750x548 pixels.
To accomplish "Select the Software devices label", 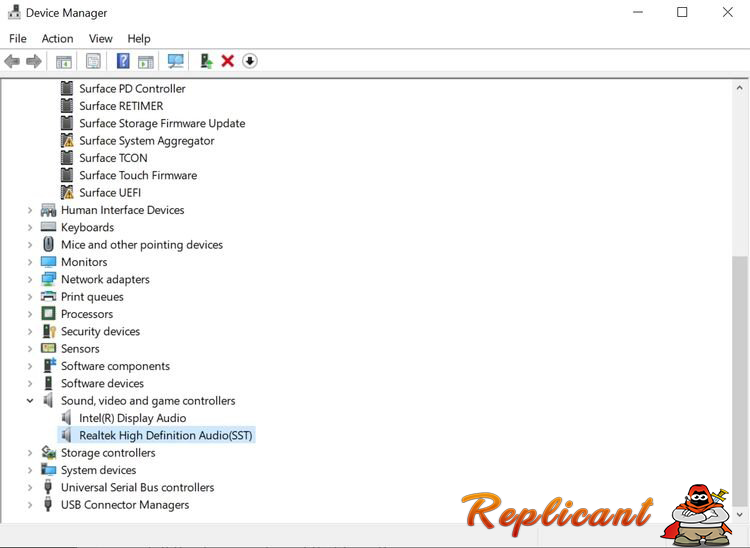I will coord(102,384).
